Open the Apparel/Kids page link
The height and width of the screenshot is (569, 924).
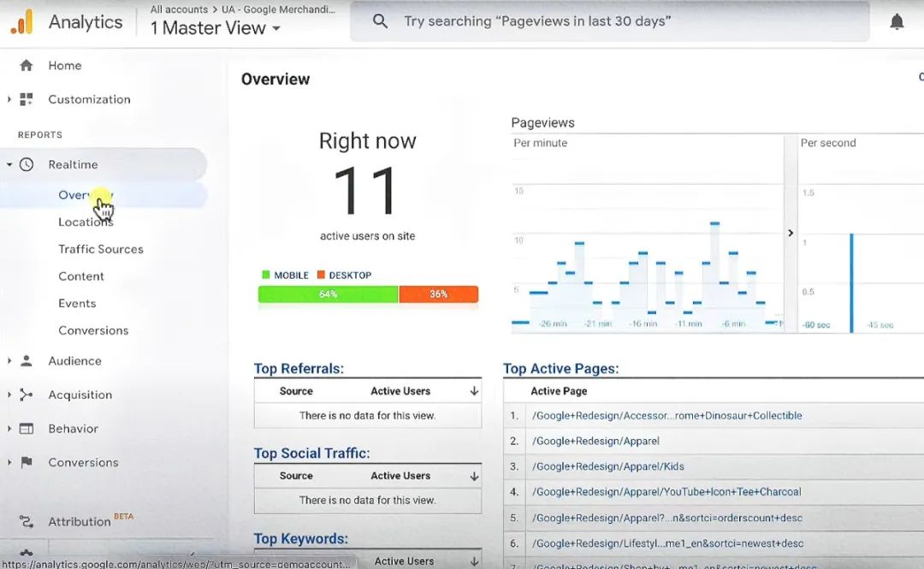(x=607, y=465)
